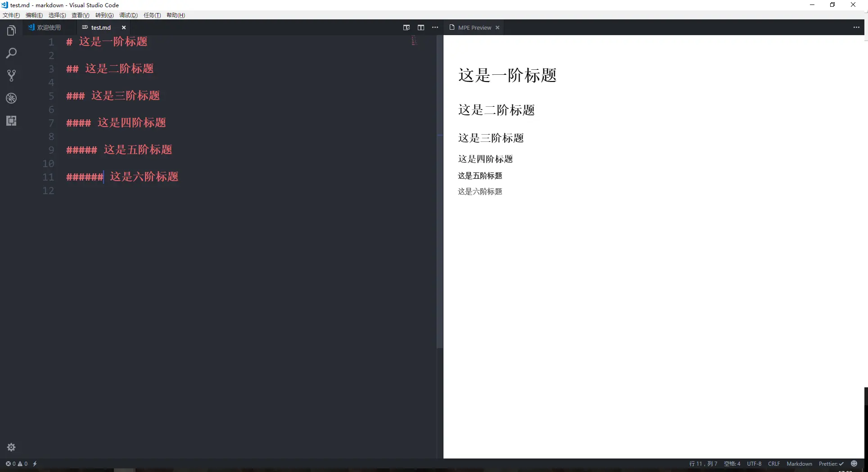
Task: Open the editor more actions ... menu
Action: [435, 27]
